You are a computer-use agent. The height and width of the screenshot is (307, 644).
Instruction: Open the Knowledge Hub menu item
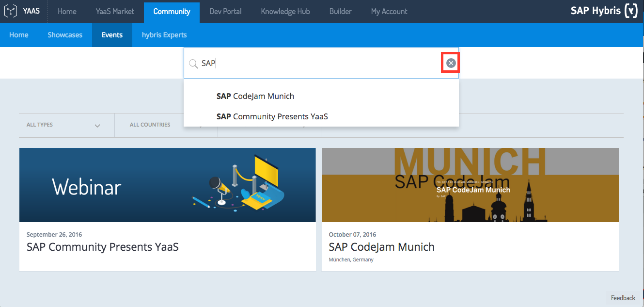pyautogui.click(x=285, y=11)
